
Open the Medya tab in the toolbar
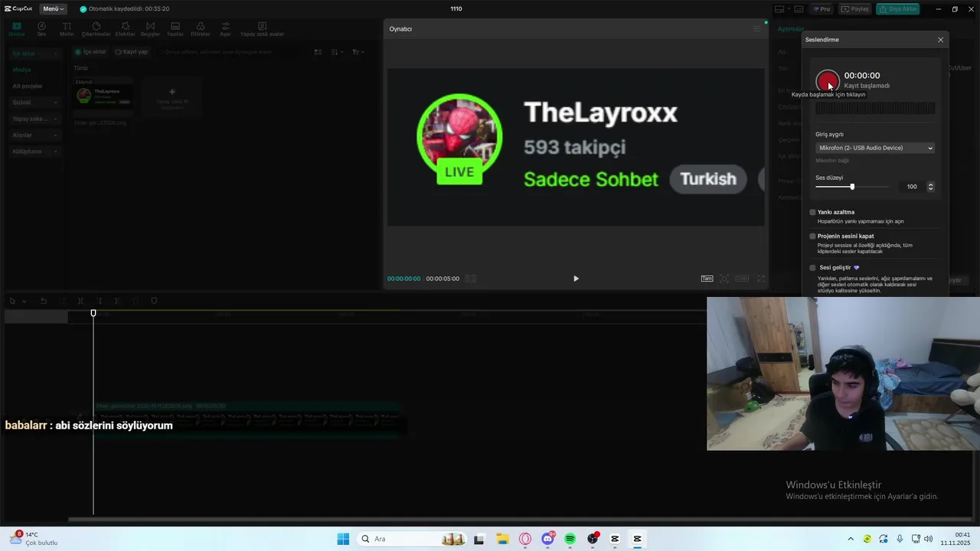tap(17, 29)
